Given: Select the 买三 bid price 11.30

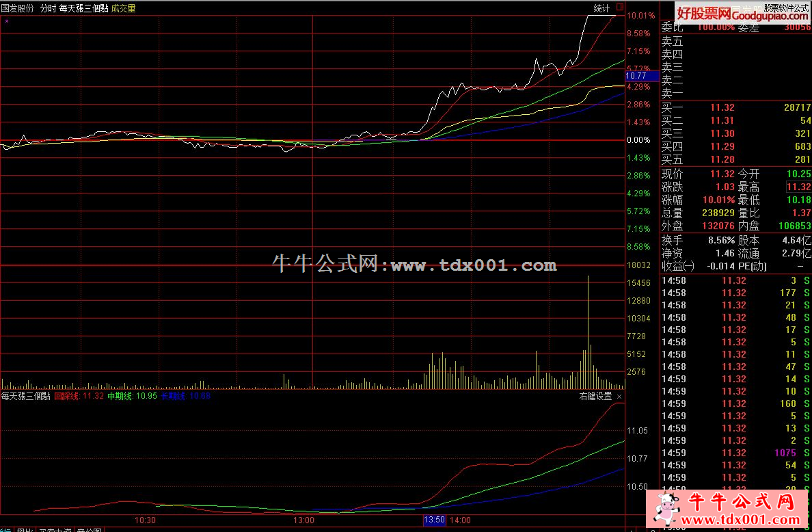Looking at the screenshot, I should 722,133.
